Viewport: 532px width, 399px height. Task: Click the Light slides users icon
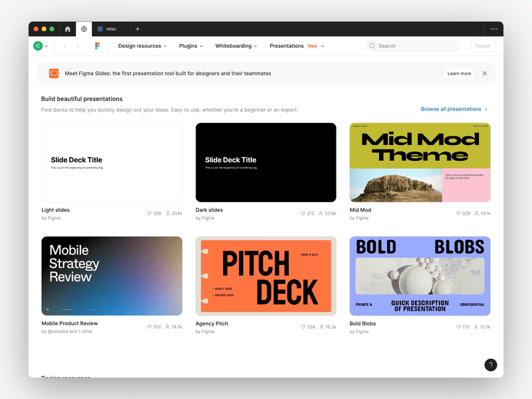click(x=168, y=213)
